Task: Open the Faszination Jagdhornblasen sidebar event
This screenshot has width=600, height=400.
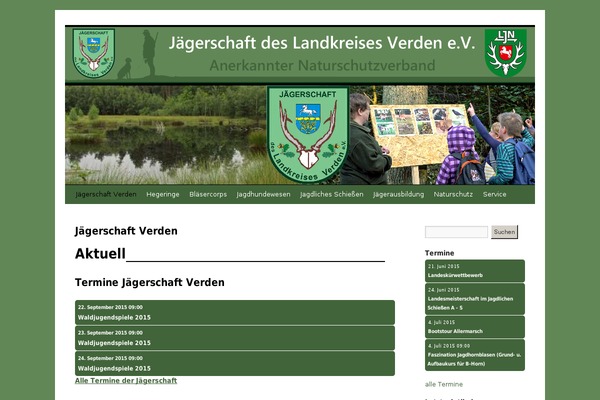Action: (x=475, y=355)
